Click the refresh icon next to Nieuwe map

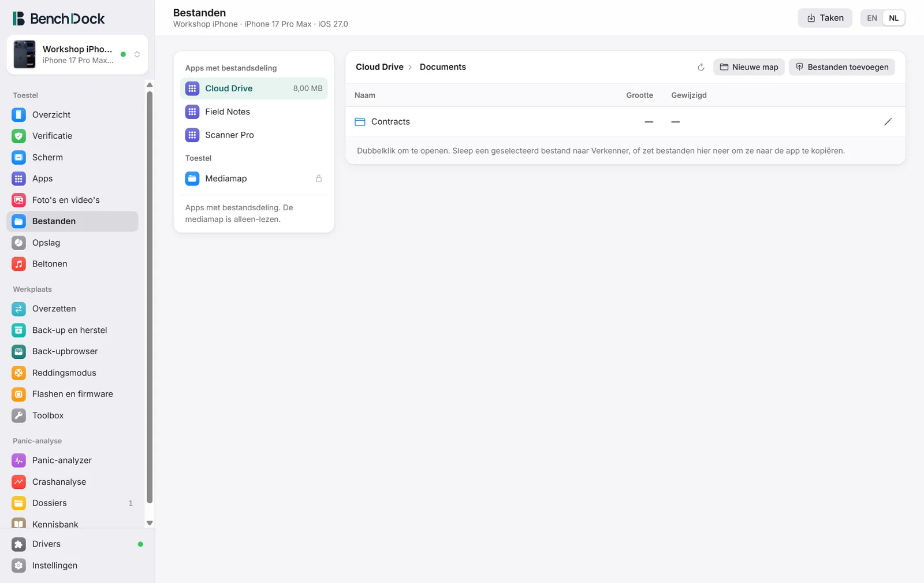[701, 67]
